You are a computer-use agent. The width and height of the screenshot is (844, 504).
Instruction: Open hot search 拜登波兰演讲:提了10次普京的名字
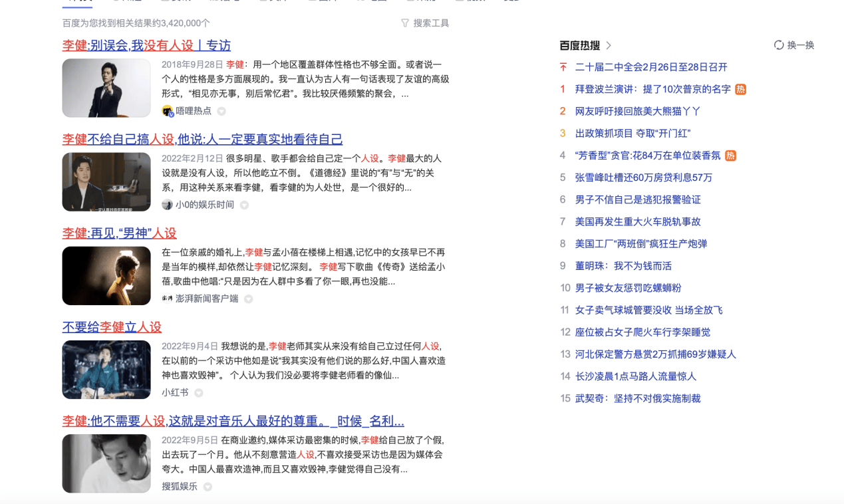pyautogui.click(x=652, y=89)
